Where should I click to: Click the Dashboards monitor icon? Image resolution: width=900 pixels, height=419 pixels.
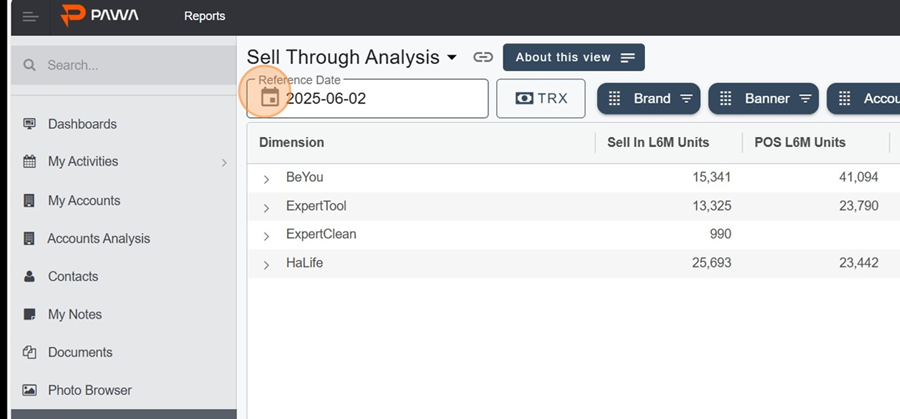pos(29,123)
